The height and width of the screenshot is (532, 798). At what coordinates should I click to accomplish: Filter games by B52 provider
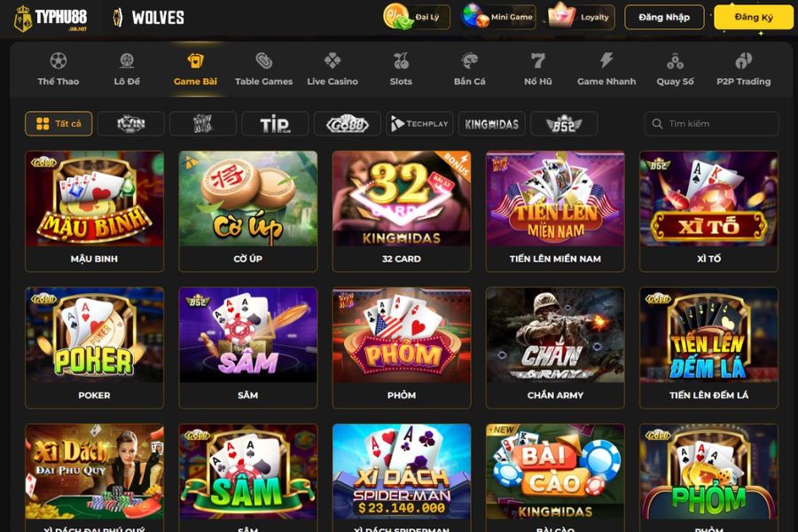[564, 124]
